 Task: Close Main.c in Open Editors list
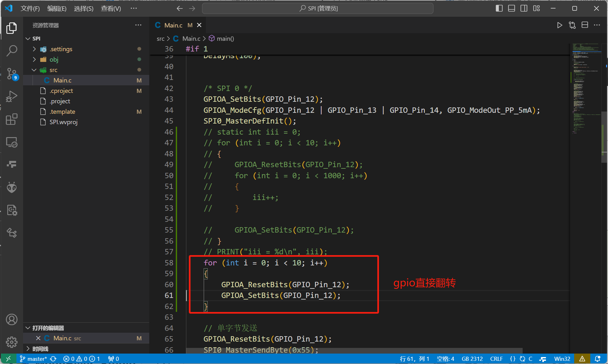pos(38,338)
